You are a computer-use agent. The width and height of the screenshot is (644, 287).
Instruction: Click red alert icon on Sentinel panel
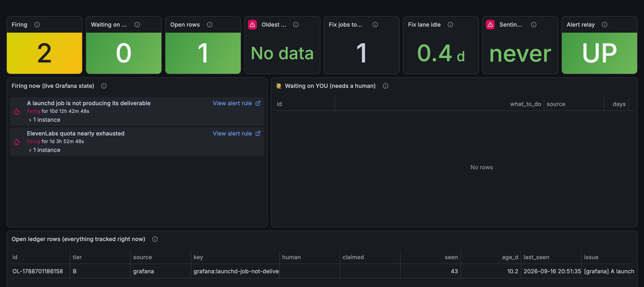(x=490, y=25)
